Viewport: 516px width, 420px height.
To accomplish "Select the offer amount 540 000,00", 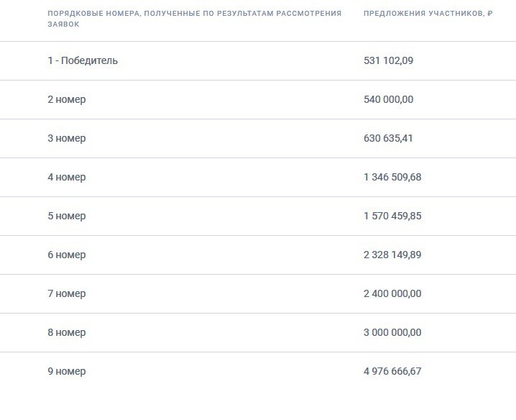I will pos(388,99).
